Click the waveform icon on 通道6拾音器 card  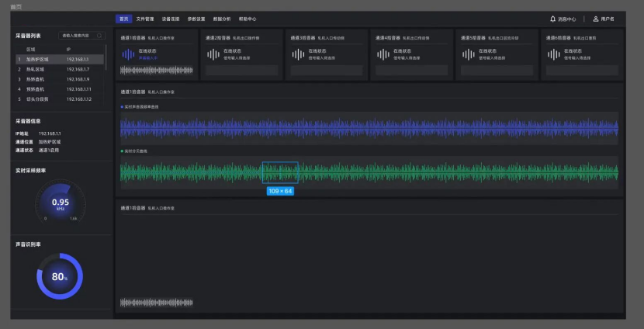552,54
